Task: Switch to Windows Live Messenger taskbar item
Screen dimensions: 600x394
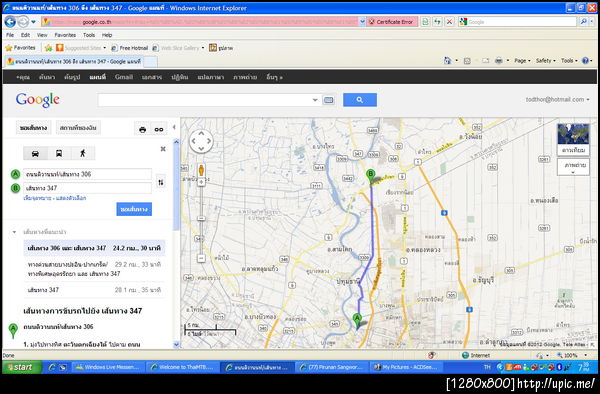Action: (108, 367)
